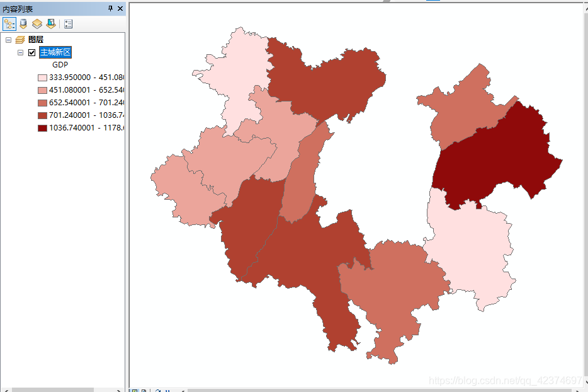Open table of contents Options menu
The height and width of the screenshot is (392, 588).
[68, 24]
